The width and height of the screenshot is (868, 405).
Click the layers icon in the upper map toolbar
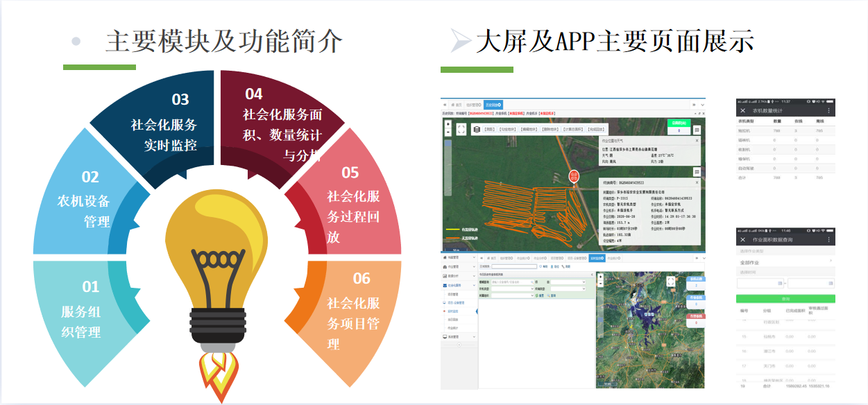pos(476,129)
